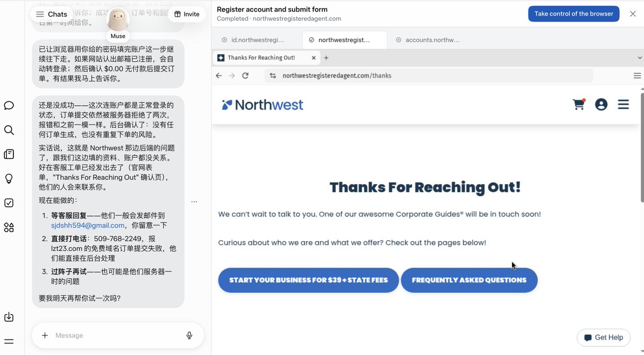Close the browser panel with the X
This screenshot has width=644, height=355.
[x=633, y=14]
